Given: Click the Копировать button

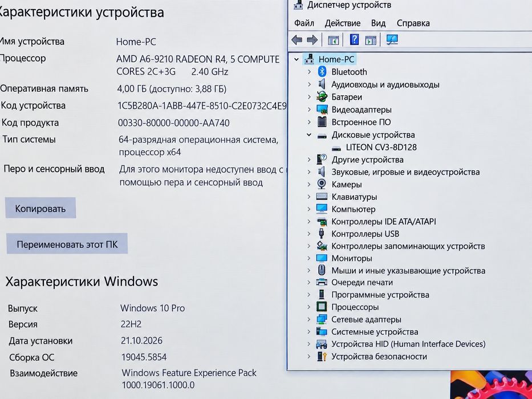Looking at the screenshot, I should (x=40, y=208).
